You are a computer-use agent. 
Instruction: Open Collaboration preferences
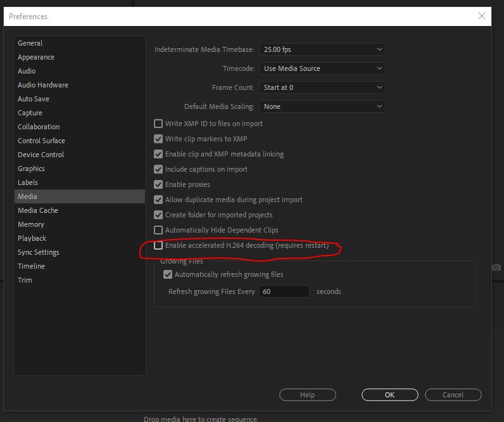(x=80, y=127)
